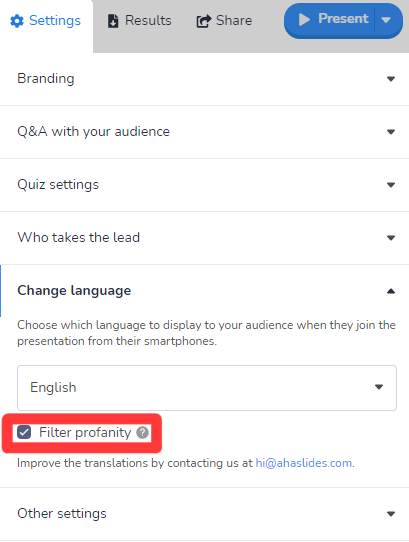Click the Present button label
This screenshot has width=409, height=542.
tap(343, 19)
